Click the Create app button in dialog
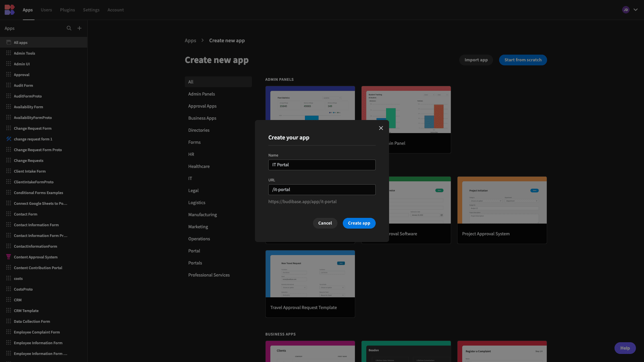The height and width of the screenshot is (362, 644). 359,223
